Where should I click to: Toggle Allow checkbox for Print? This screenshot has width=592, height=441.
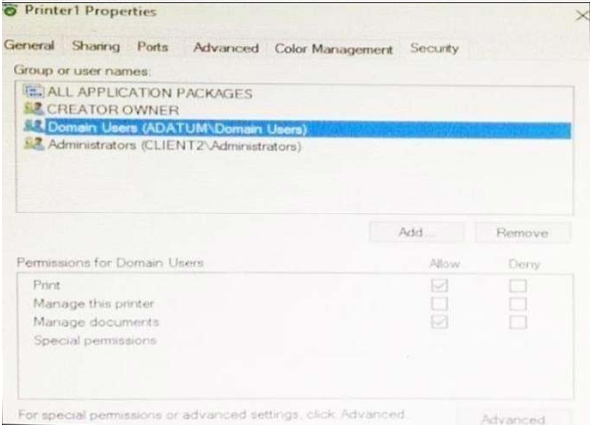point(439,285)
